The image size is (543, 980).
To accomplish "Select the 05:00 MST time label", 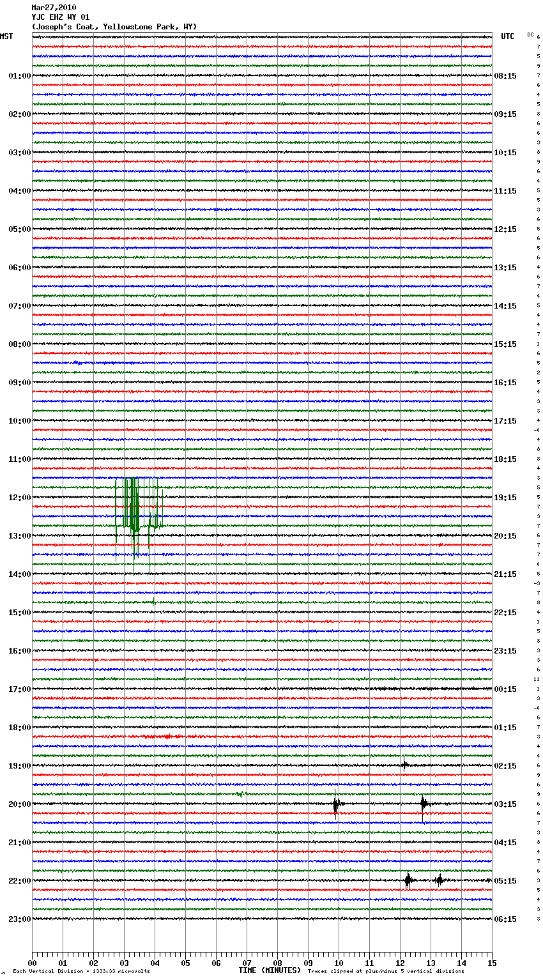I will click(x=20, y=229).
